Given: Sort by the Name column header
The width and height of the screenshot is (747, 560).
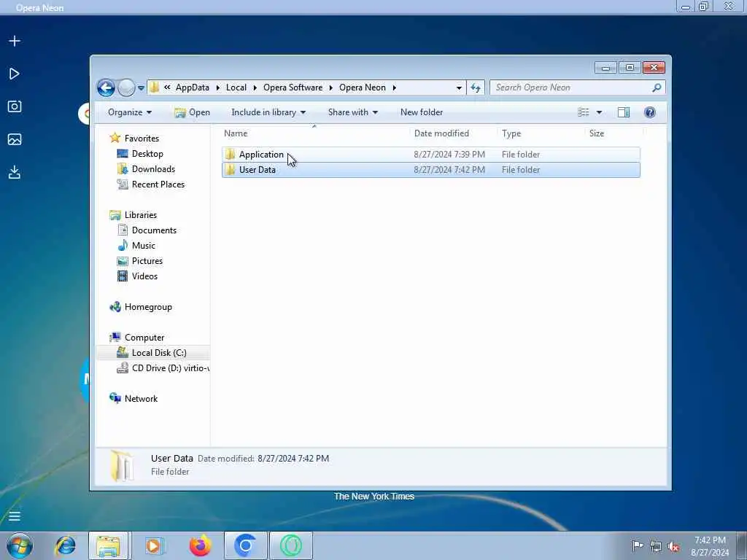Looking at the screenshot, I should [236, 133].
